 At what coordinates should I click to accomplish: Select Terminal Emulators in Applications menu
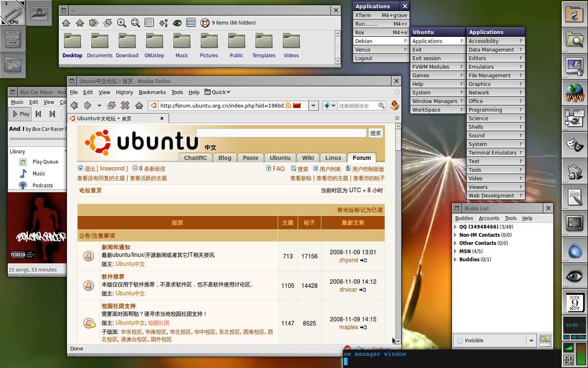[496, 153]
